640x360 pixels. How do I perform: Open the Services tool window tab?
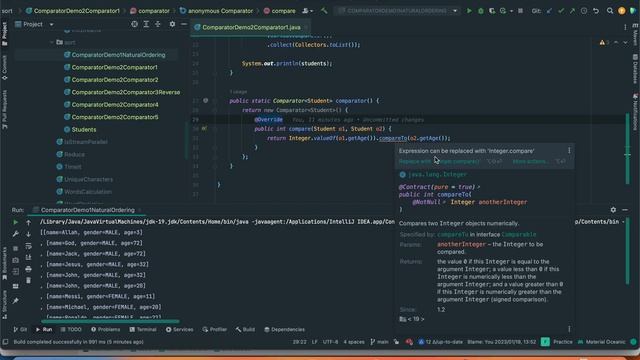click(x=180, y=329)
